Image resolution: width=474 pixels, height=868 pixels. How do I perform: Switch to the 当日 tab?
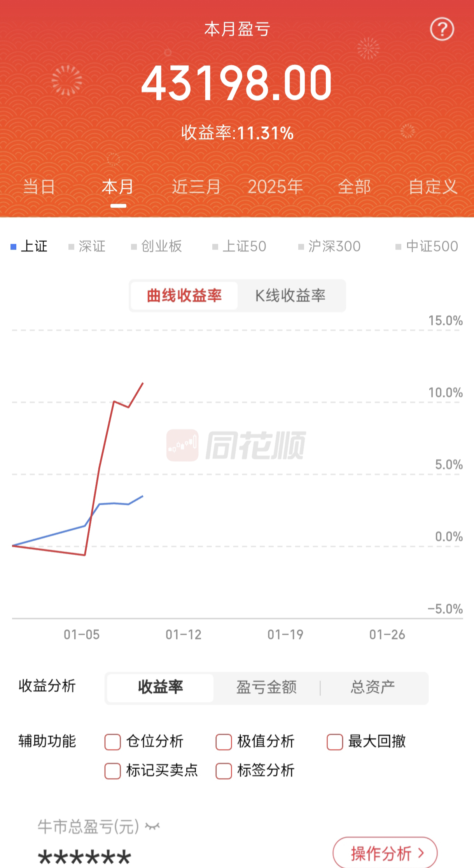pyautogui.click(x=39, y=187)
